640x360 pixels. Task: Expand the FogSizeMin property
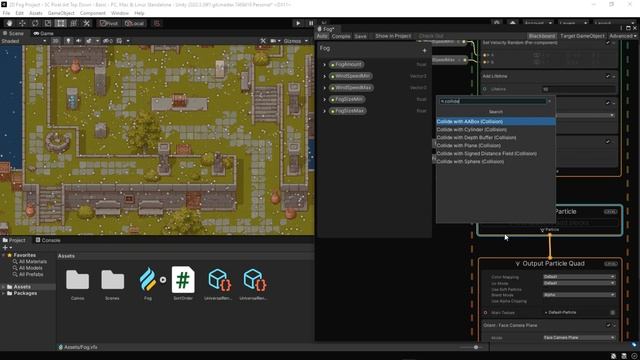click(324, 99)
